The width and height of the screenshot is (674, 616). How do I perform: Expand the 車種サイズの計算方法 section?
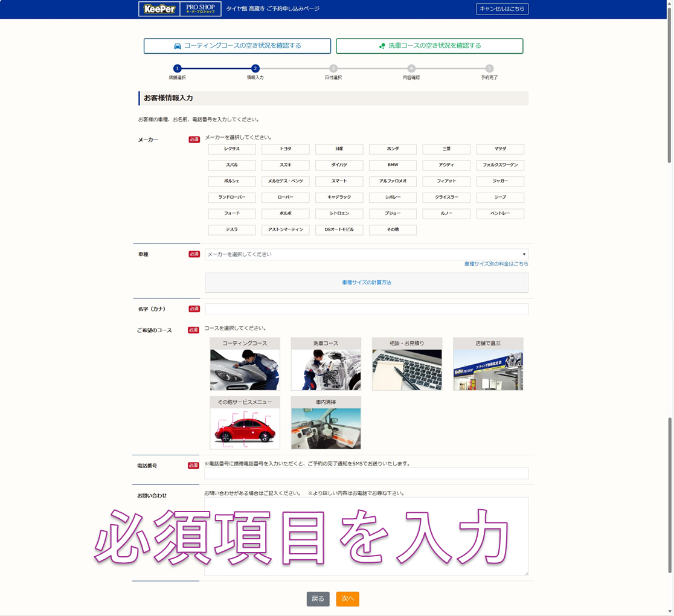pyautogui.click(x=367, y=283)
